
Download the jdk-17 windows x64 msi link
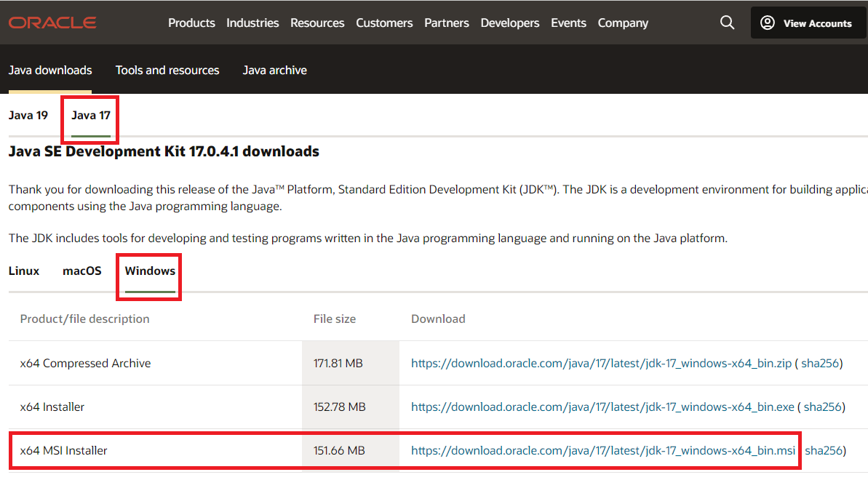click(603, 451)
